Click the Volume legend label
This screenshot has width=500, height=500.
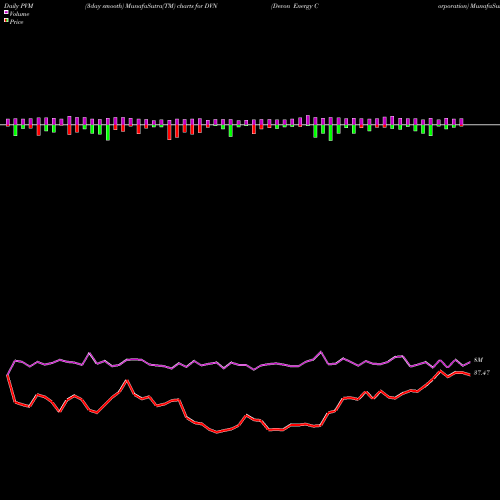[x=19, y=14]
